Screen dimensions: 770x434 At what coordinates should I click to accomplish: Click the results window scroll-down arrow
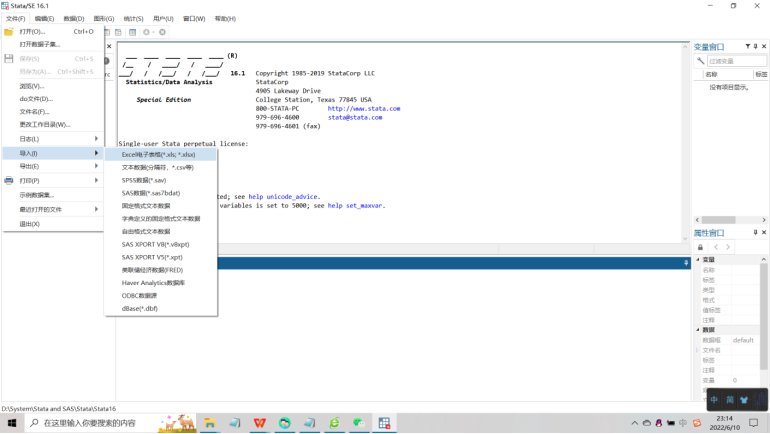[685, 239]
